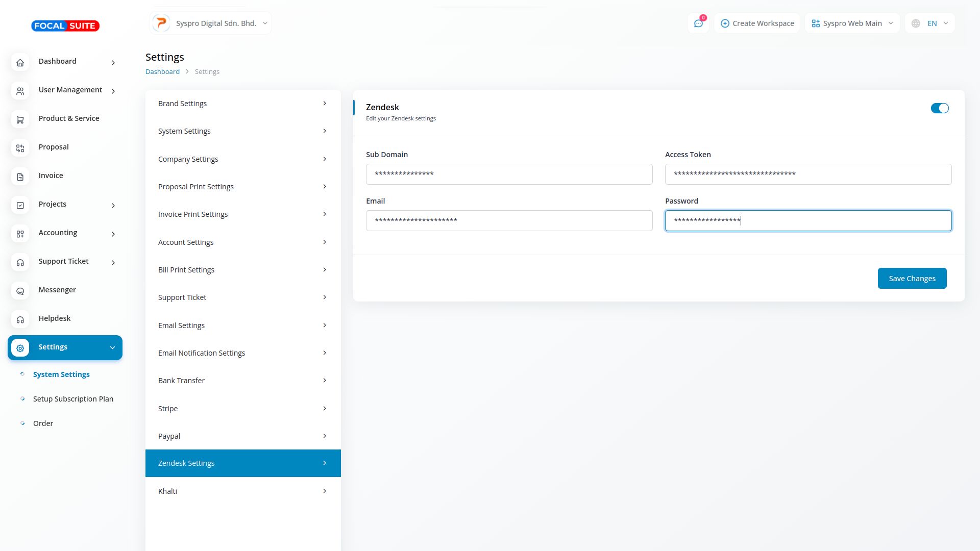Screen dimensions: 980x551
Task: Click the Create Workspace button
Action: [x=757, y=23]
